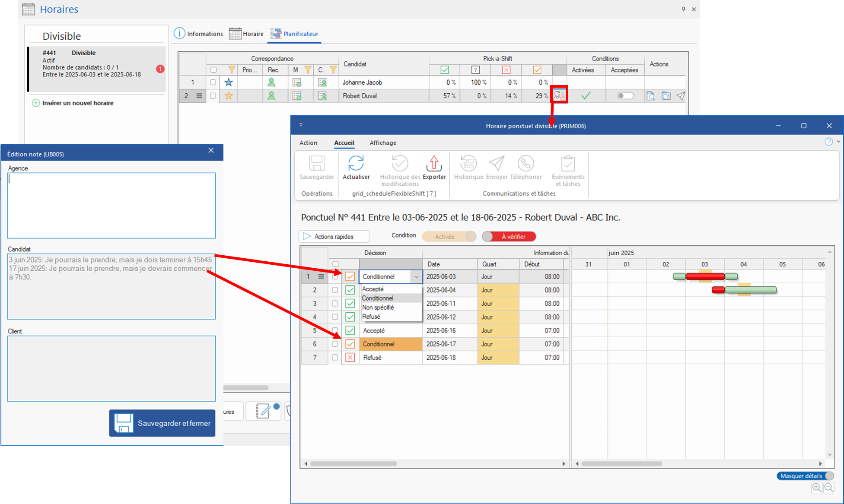Screen dimensions: 844x504
Task: Click the Envoyer paper plane icon
Action: pos(497,164)
